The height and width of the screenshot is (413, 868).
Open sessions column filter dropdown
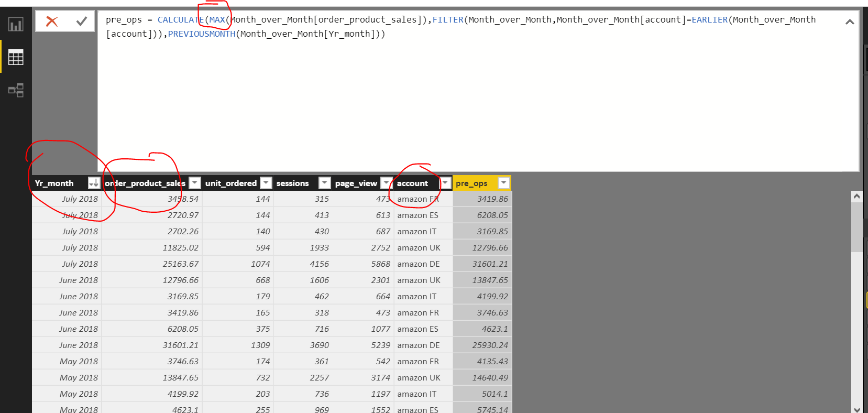[325, 183]
